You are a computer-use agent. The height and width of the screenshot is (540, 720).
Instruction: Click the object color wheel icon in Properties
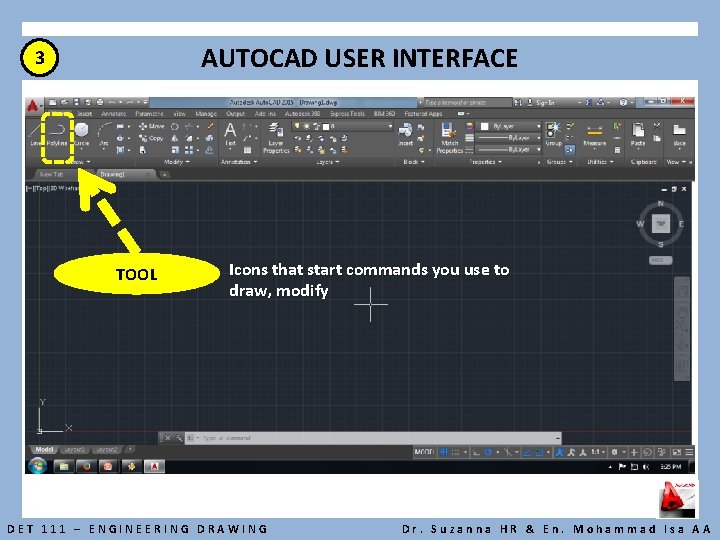pos(469,126)
